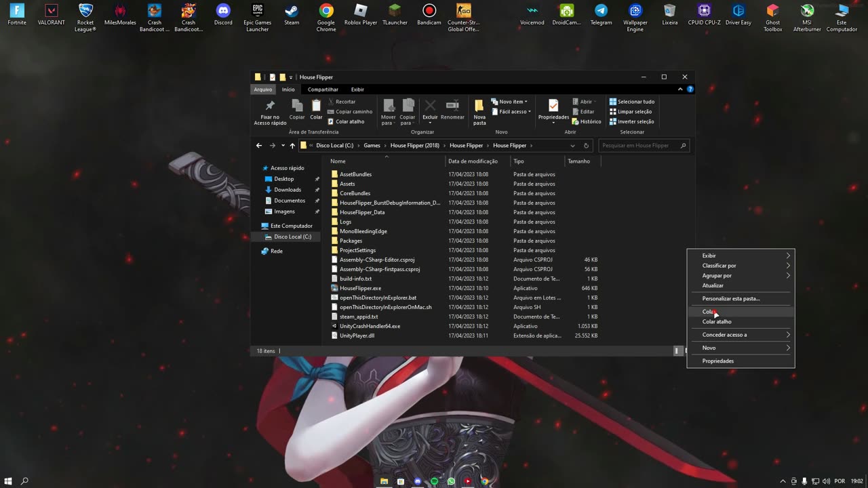868x488 pixels.
Task: Click Limpar seleção in the ribbon
Action: [631, 112]
